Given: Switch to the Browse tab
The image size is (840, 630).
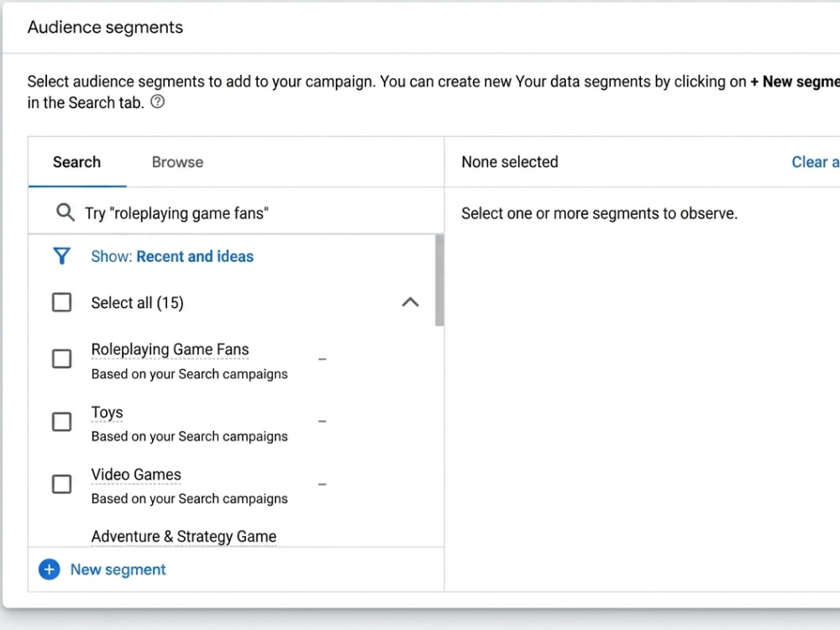Looking at the screenshot, I should (x=177, y=162).
